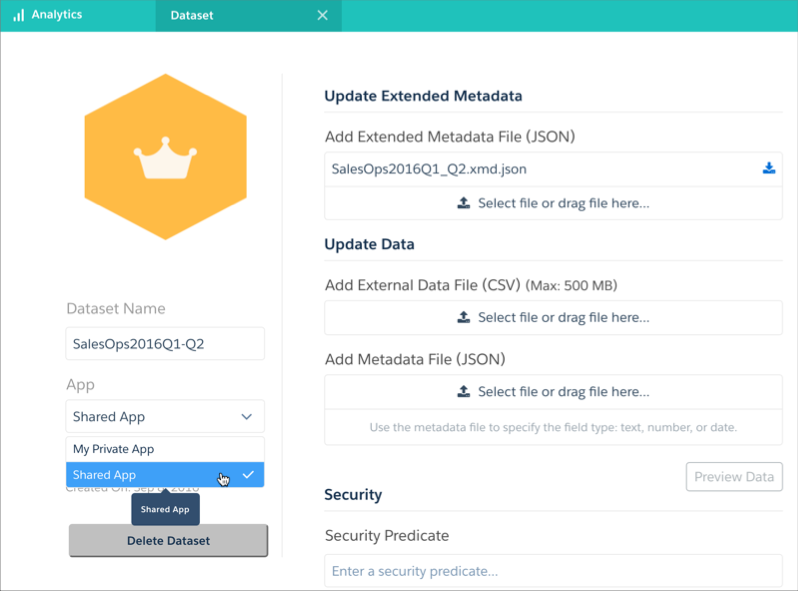The image size is (798, 591).
Task: Click the Update Data heading
Action: coord(369,244)
